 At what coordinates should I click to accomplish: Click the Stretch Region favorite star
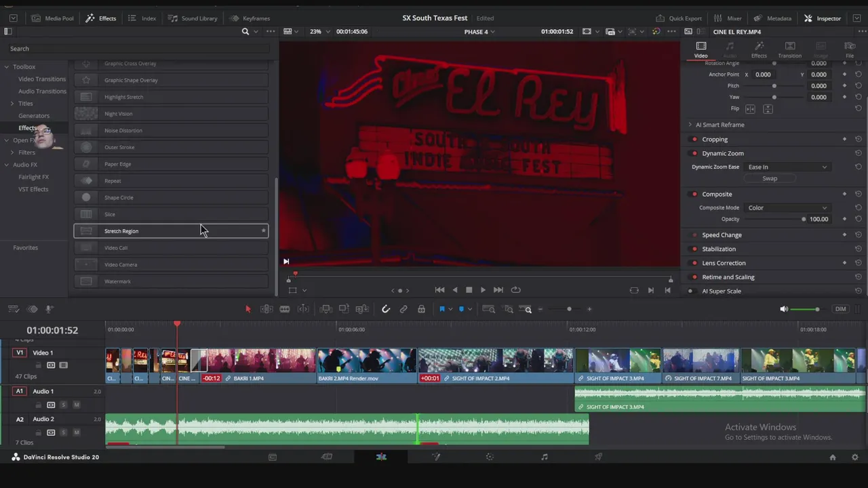(x=264, y=231)
